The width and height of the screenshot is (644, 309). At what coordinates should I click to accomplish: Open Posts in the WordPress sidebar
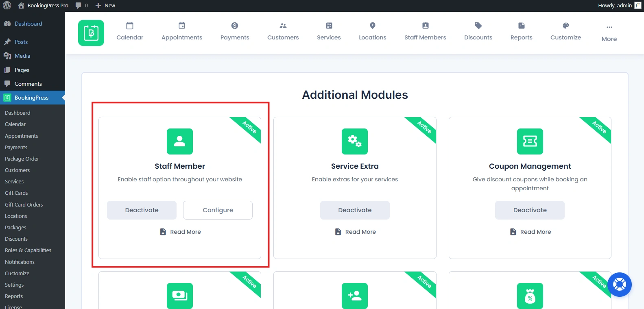pyautogui.click(x=33, y=42)
